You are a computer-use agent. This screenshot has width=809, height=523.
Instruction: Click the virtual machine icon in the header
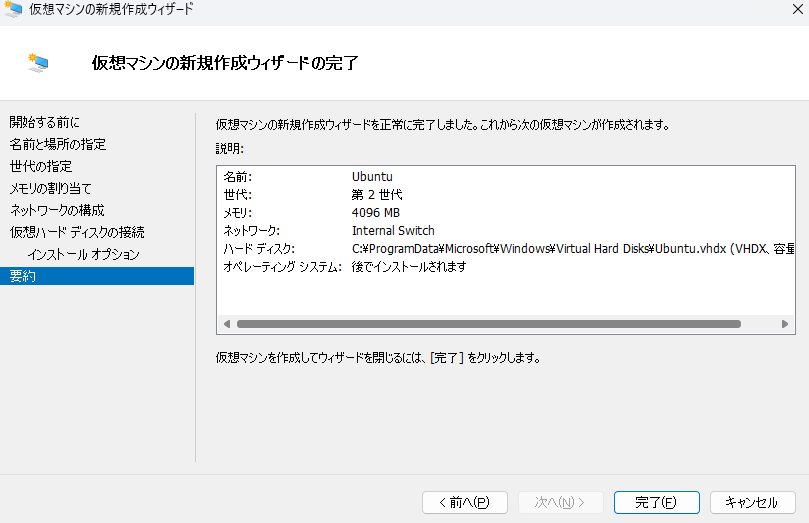tap(39, 63)
